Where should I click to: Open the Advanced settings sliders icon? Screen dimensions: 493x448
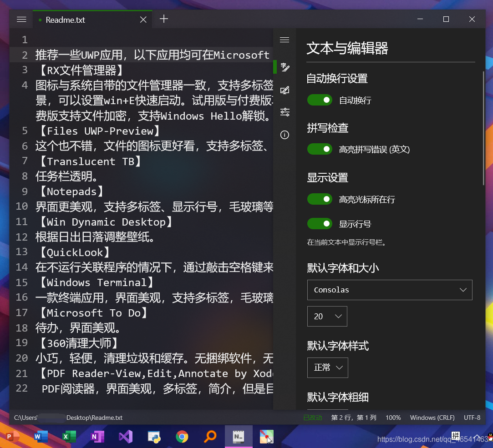coord(285,112)
